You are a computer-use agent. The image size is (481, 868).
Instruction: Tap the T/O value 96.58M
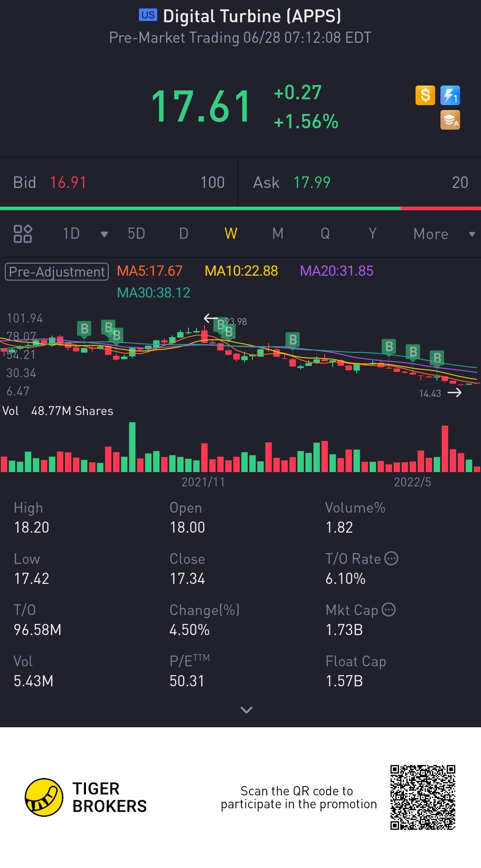coord(37,630)
